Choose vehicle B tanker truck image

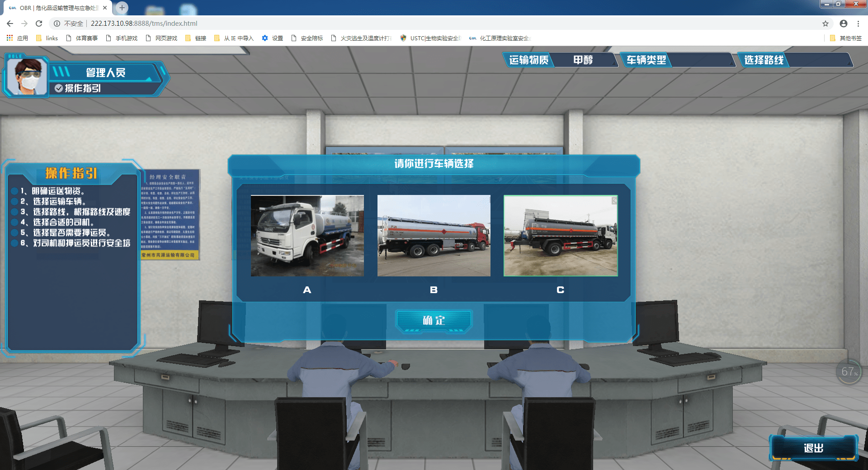point(434,236)
